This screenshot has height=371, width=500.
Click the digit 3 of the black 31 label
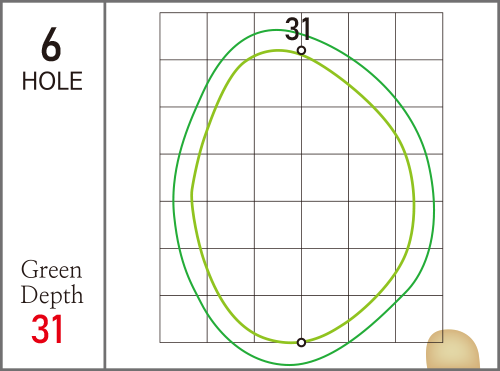(x=292, y=29)
